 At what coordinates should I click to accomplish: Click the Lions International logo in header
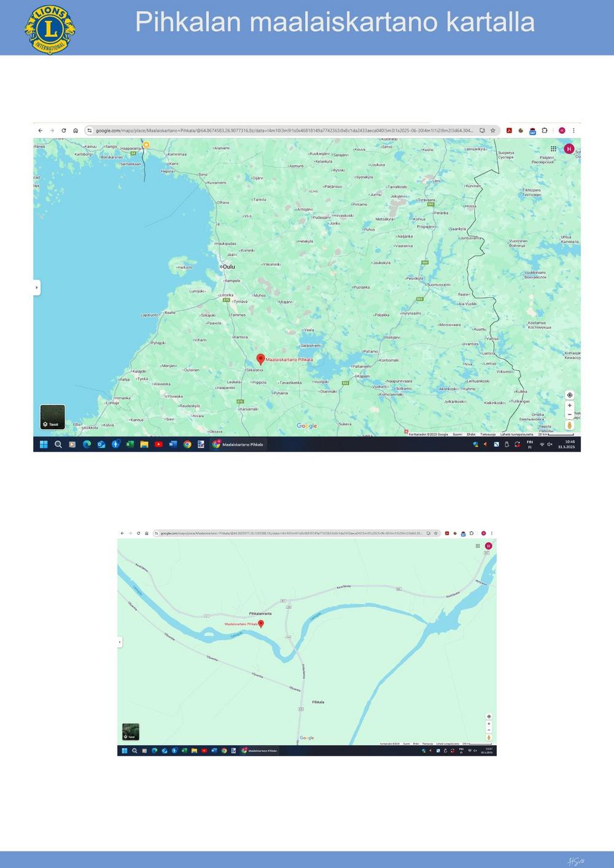50,29
